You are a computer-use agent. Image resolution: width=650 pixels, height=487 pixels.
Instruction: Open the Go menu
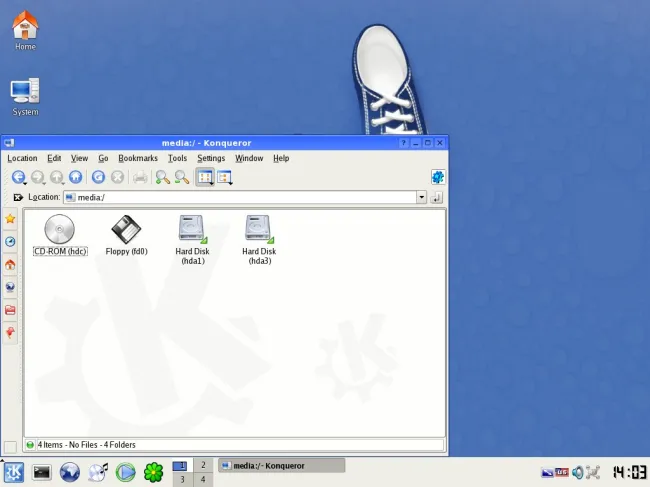pos(103,158)
